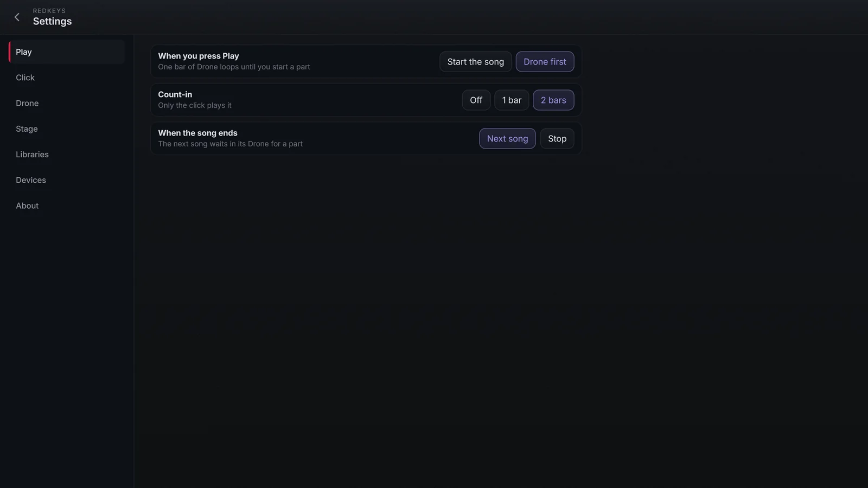This screenshot has width=868, height=488.
Task: Click the Settings title text
Action: pos(52,21)
